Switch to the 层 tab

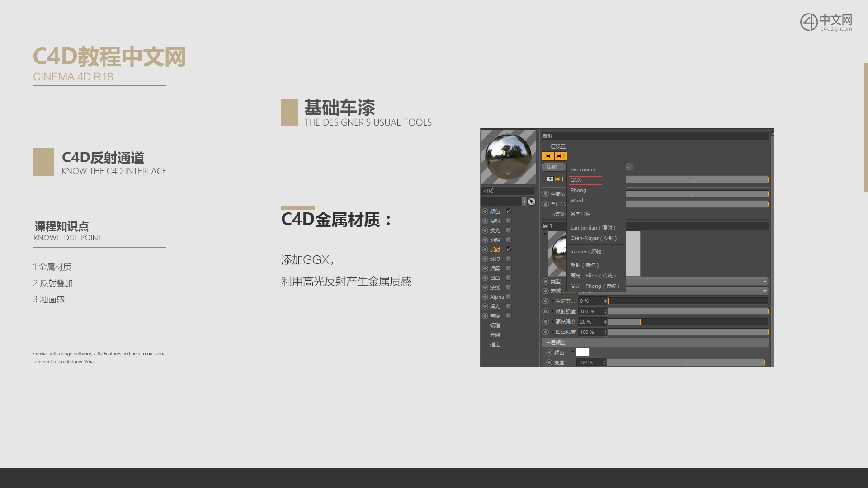548,156
